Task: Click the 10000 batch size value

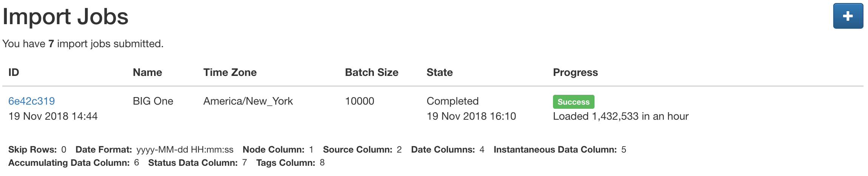Action: click(360, 101)
